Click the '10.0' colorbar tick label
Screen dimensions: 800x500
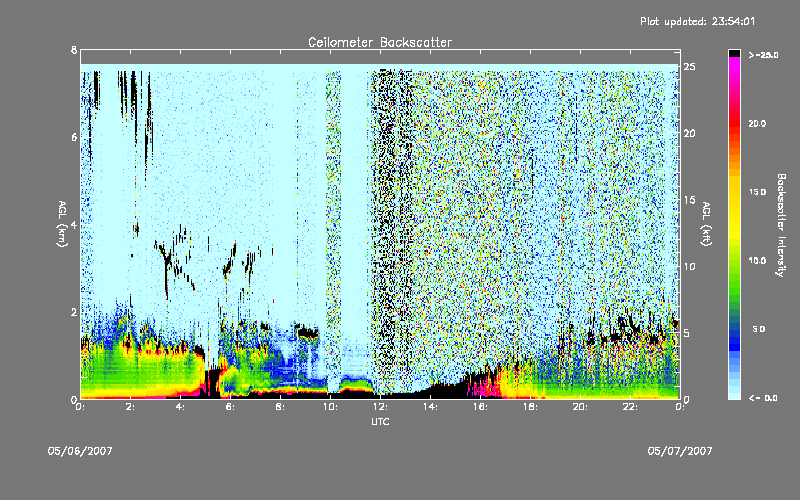pyautogui.click(x=757, y=261)
